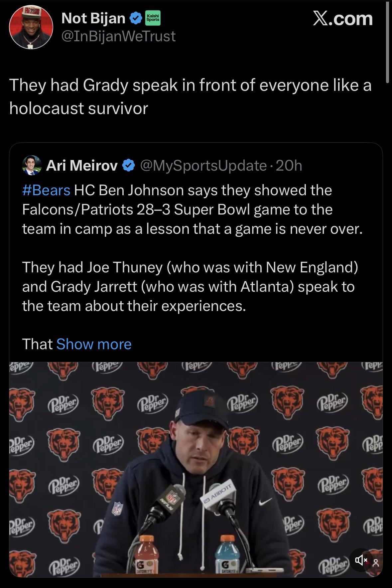Screen dimensions: 392x588
Task: Open the #Bears hashtag
Action: tap(46, 190)
